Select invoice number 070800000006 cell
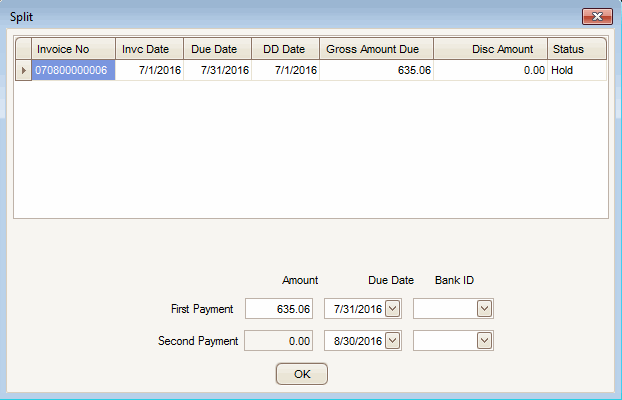Screen dimensions: 622x400 [72, 71]
